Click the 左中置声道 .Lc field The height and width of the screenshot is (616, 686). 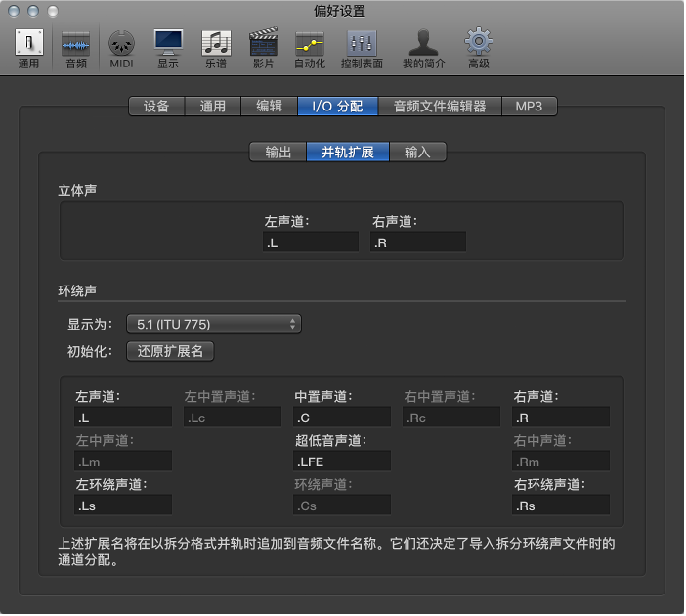click(x=233, y=418)
